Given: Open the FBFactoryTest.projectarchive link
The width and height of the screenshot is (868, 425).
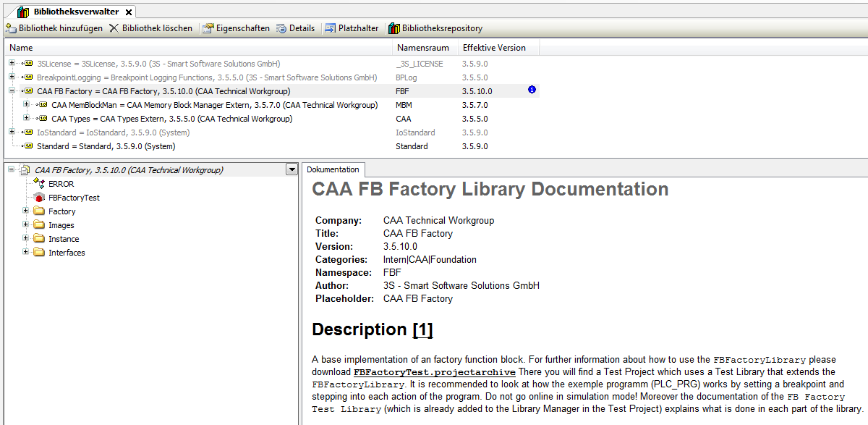Looking at the screenshot, I should pyautogui.click(x=434, y=372).
